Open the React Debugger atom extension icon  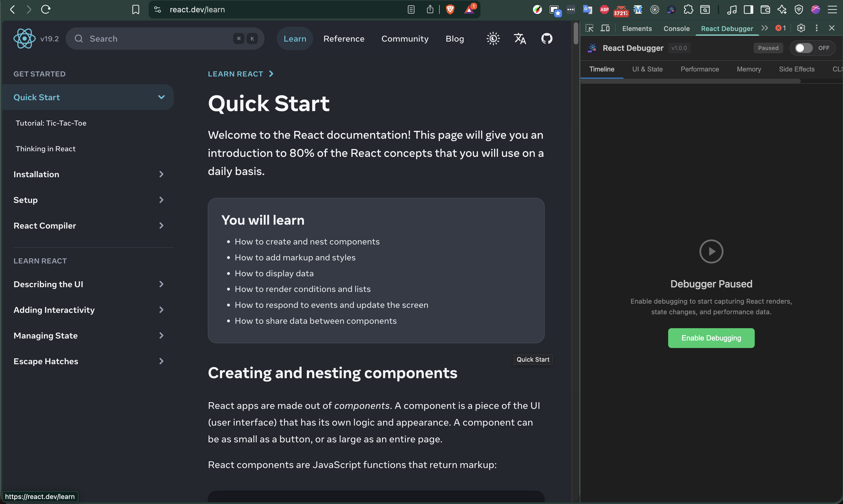(671, 9)
